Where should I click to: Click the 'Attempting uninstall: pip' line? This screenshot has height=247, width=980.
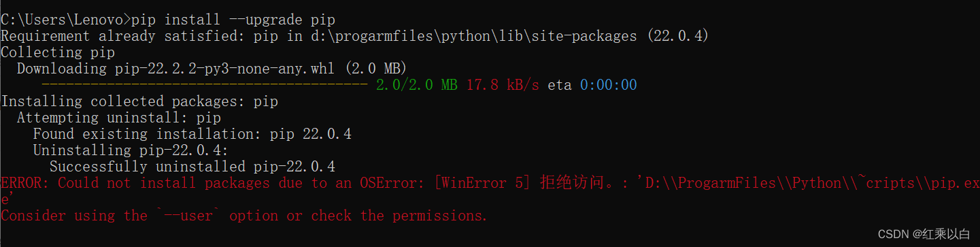tap(119, 118)
